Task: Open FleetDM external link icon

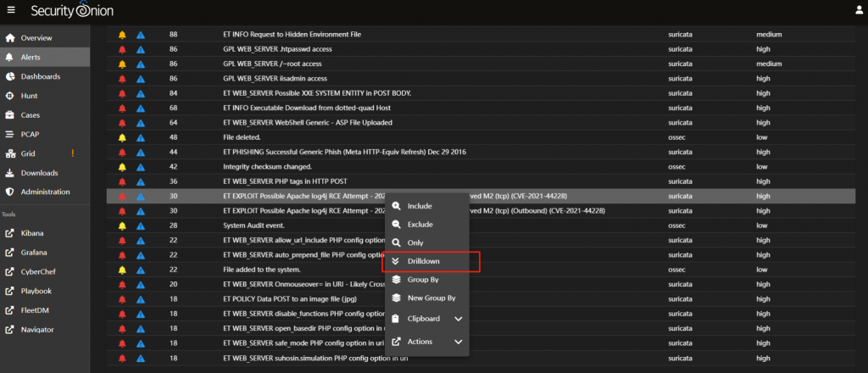Action: coord(9,310)
